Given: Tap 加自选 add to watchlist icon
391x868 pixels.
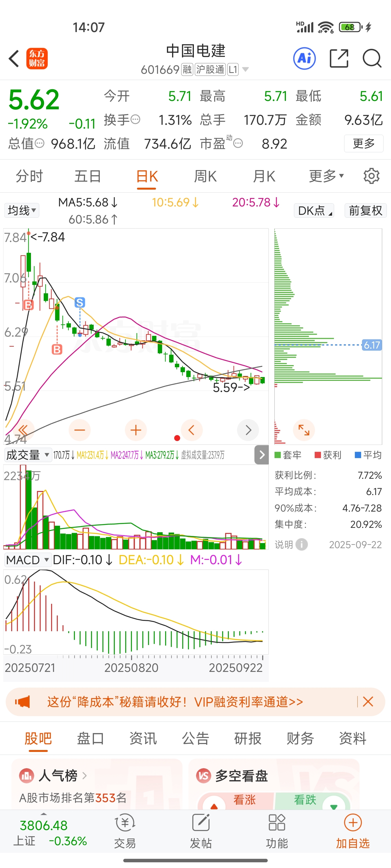Looking at the screenshot, I should click(x=353, y=831).
